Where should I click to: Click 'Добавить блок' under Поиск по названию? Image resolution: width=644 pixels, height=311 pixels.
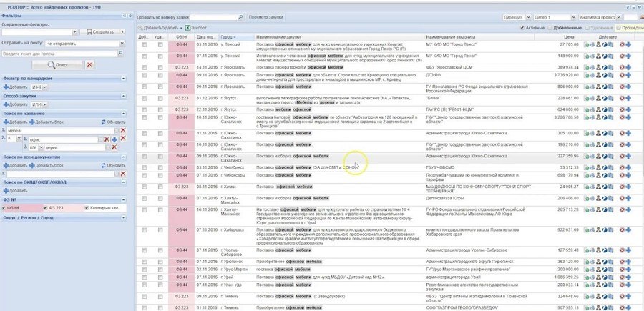tap(47, 122)
